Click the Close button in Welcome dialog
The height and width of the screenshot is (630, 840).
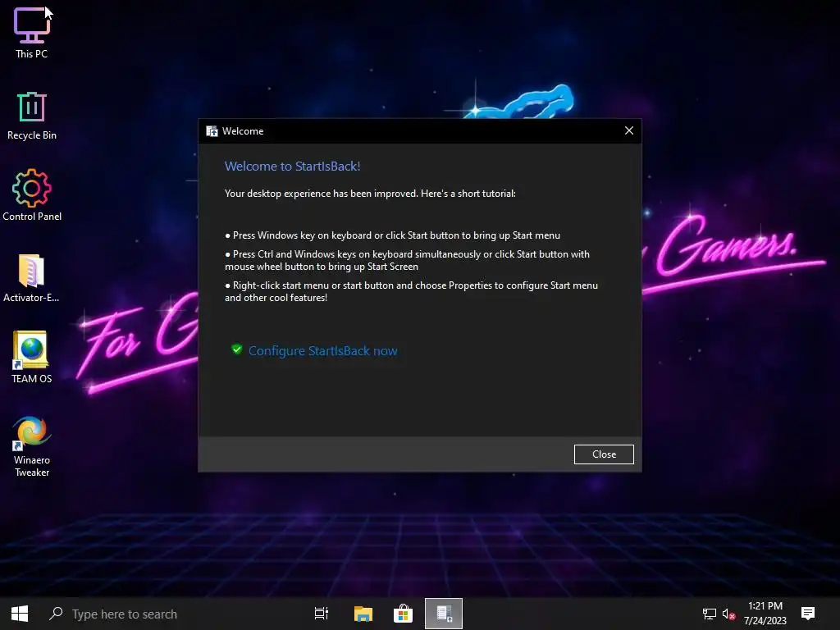point(604,454)
